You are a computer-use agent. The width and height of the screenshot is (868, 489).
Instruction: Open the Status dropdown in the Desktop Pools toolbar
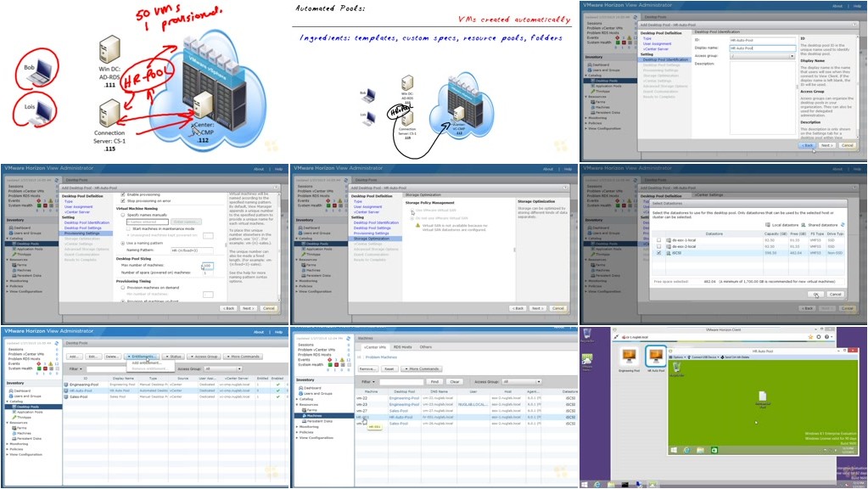click(x=173, y=357)
